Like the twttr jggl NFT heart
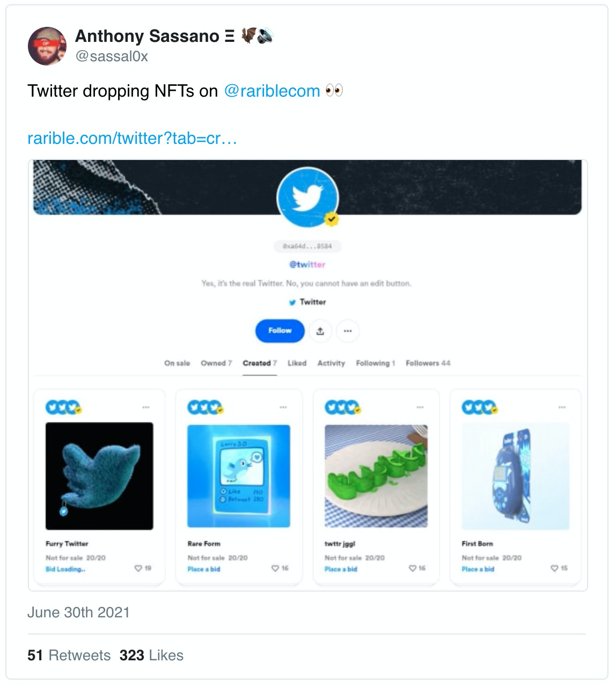 (413, 568)
